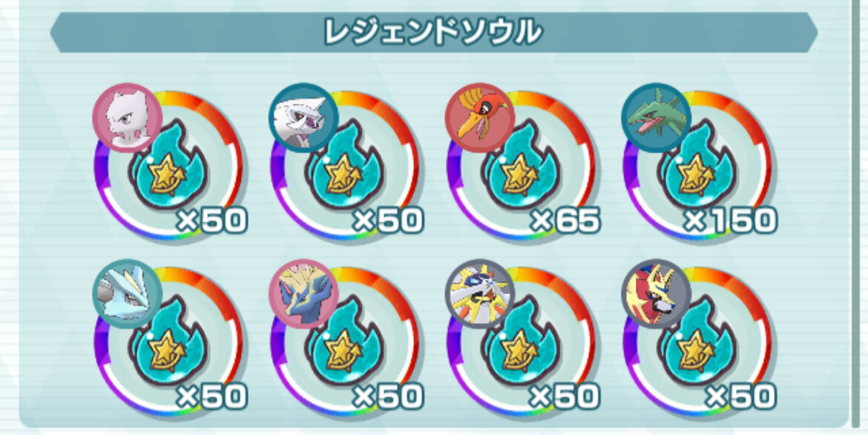868x435 pixels.
Task: Open Kyurem's blue flame soul item
Action: (169, 342)
